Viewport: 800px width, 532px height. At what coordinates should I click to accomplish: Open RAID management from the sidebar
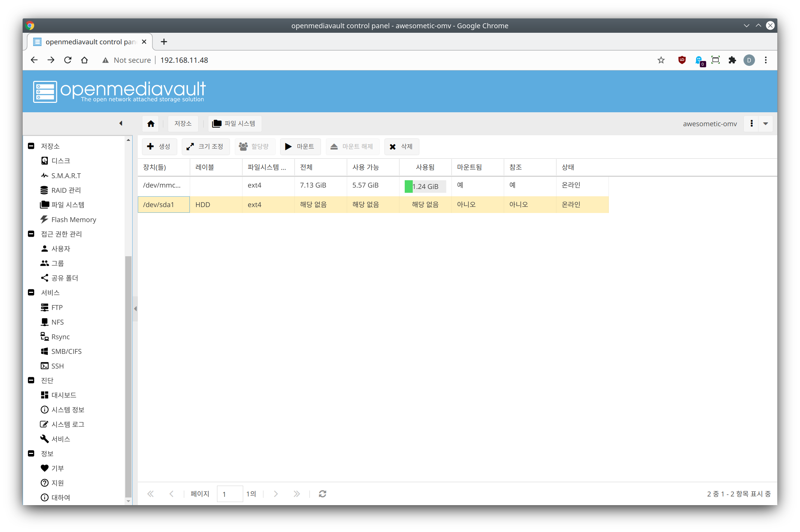tap(66, 190)
